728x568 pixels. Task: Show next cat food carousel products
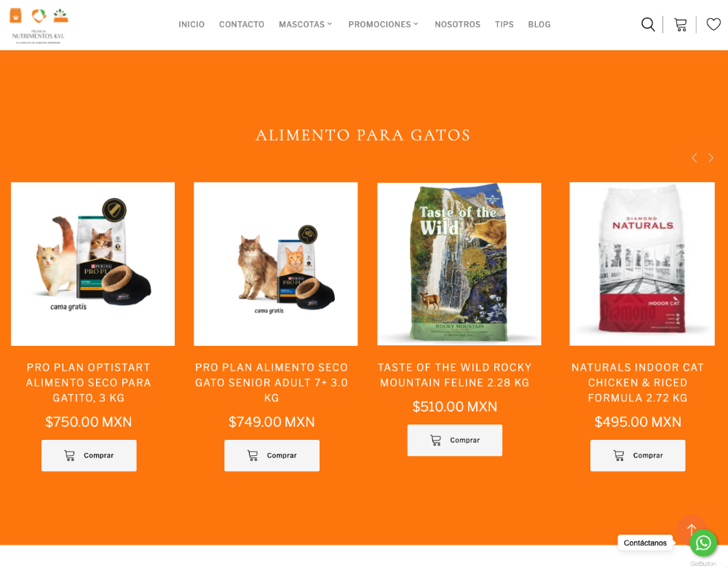[x=711, y=158]
